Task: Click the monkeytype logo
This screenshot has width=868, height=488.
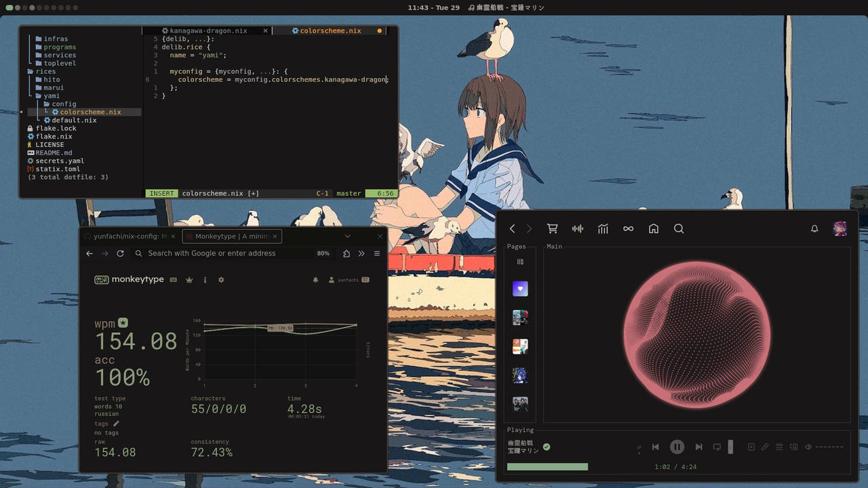Action: pos(129,279)
